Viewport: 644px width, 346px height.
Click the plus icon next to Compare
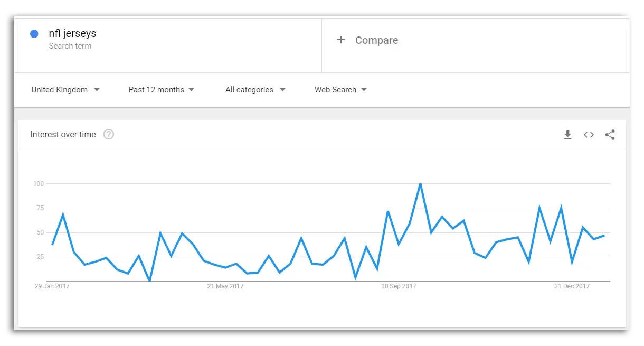(x=341, y=40)
